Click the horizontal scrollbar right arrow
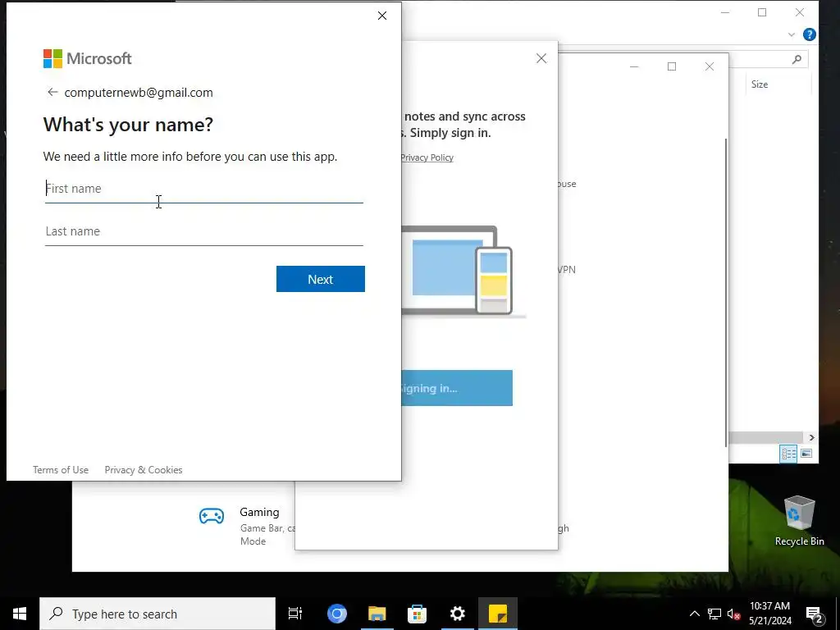Image resolution: width=840 pixels, height=630 pixels. click(x=811, y=438)
